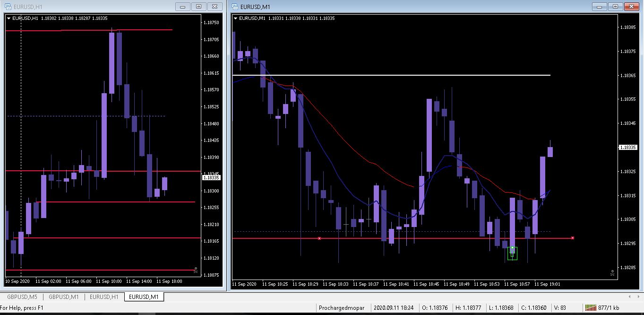Click the H: 1.18377 status value

[x=468, y=308]
